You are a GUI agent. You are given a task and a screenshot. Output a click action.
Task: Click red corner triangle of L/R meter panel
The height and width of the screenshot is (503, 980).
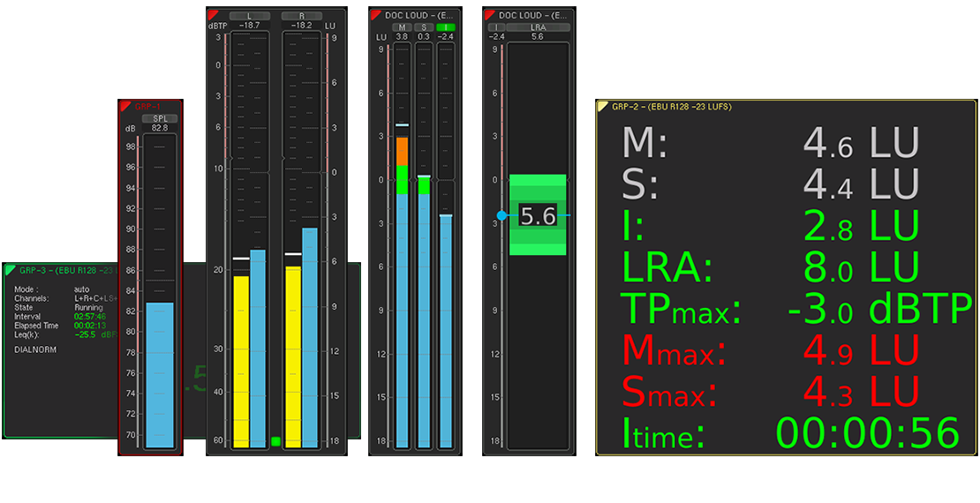click(212, 15)
